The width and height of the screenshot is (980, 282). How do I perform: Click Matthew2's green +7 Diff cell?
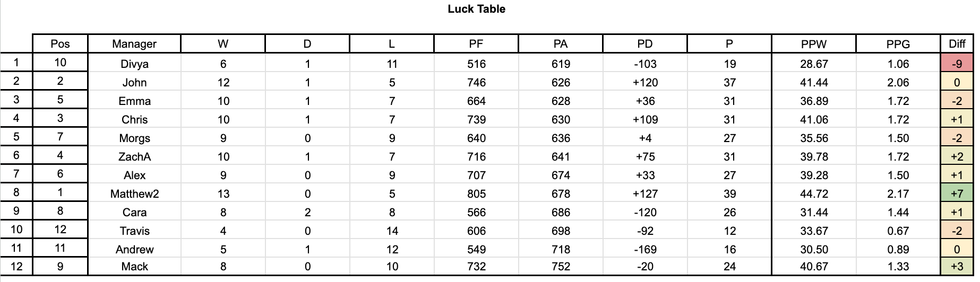pos(957,194)
